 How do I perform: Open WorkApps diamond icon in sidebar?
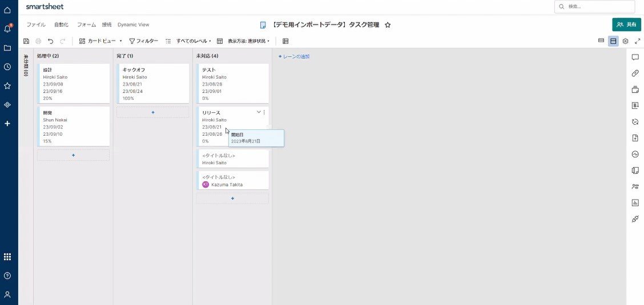[7, 105]
